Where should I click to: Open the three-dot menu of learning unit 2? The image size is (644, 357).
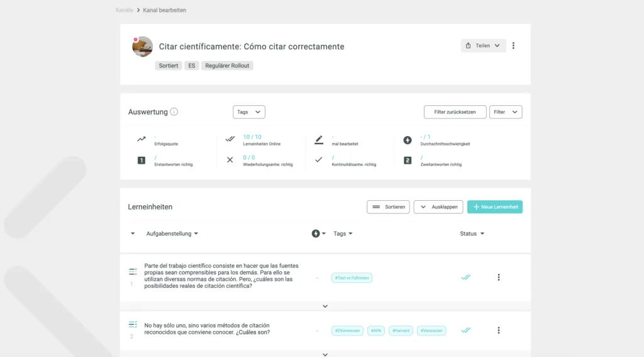point(499,331)
